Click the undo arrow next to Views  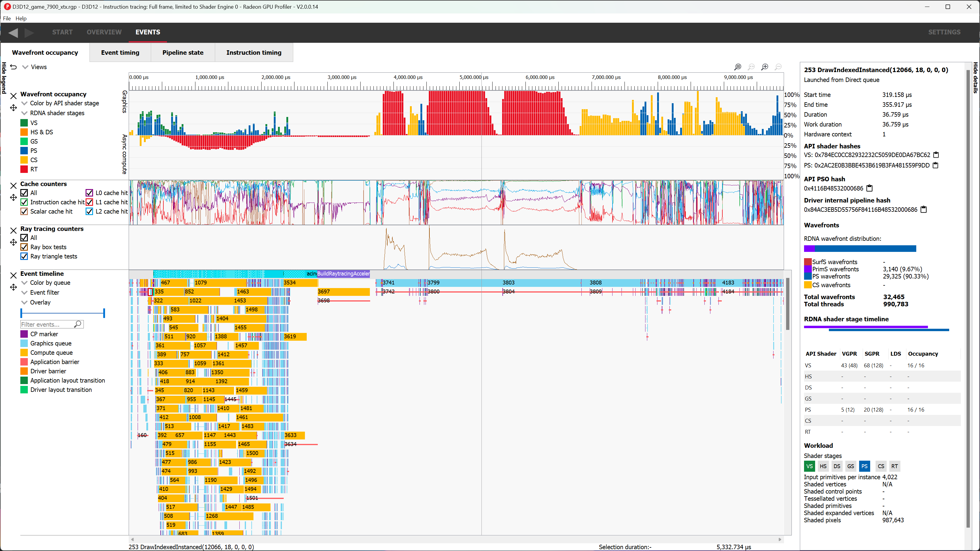13,67
